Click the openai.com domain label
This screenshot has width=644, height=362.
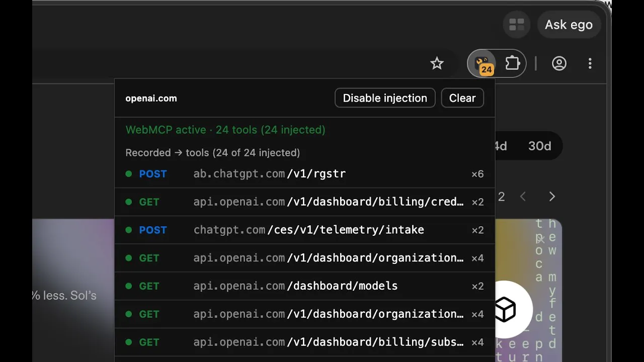(x=151, y=99)
